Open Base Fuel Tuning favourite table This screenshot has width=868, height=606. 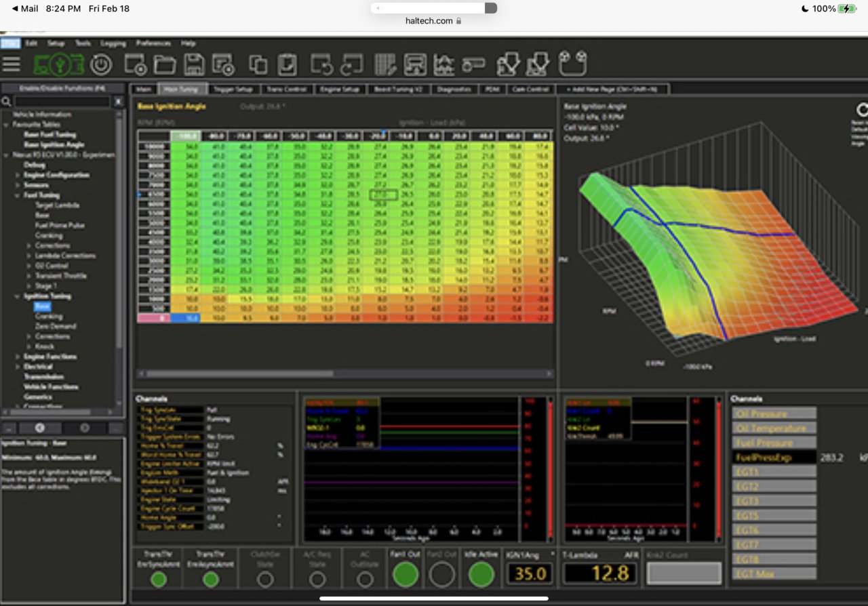point(50,135)
